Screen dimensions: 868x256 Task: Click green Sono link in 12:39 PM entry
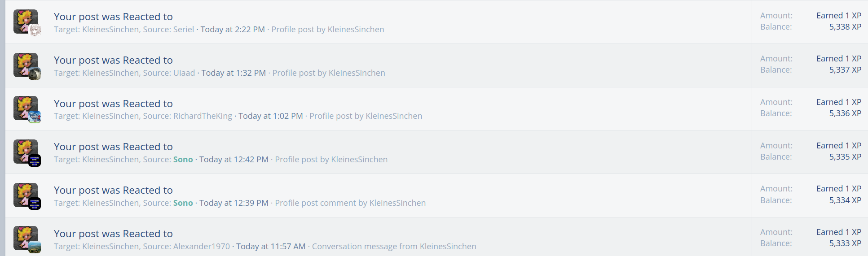[x=183, y=203]
